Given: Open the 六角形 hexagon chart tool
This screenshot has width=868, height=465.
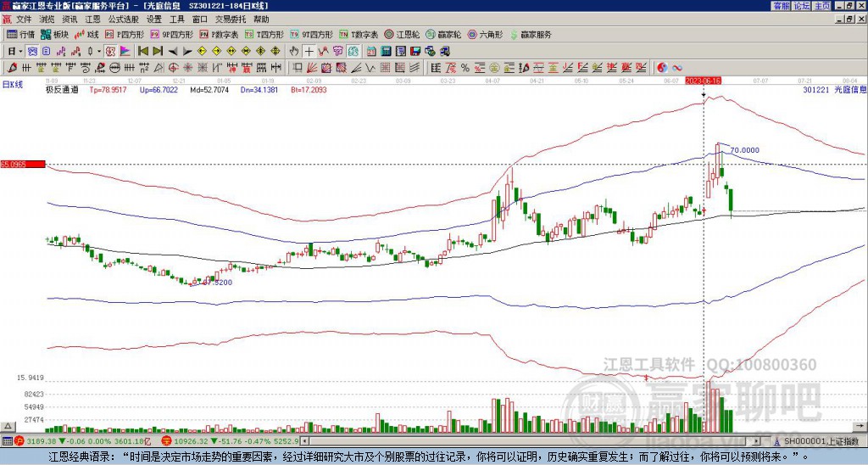Looking at the screenshot, I should [x=486, y=34].
